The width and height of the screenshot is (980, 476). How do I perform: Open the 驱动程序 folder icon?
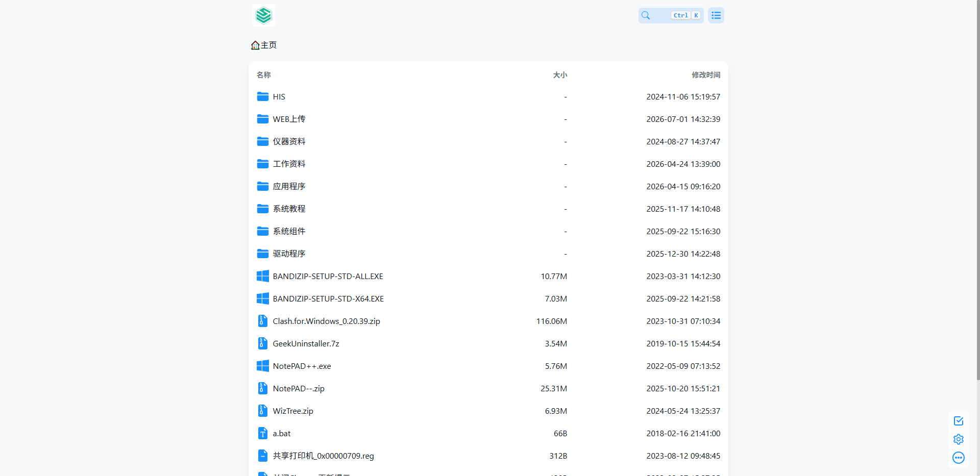(262, 254)
